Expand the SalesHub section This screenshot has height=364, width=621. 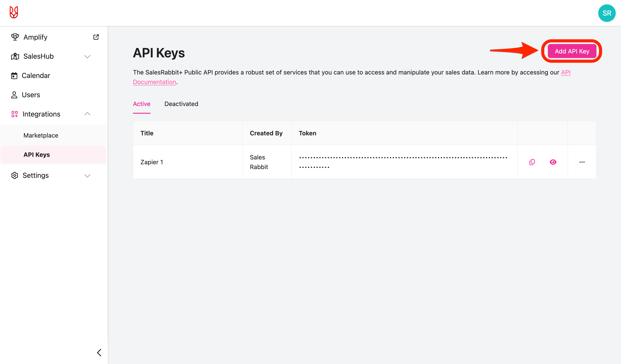[87, 57]
